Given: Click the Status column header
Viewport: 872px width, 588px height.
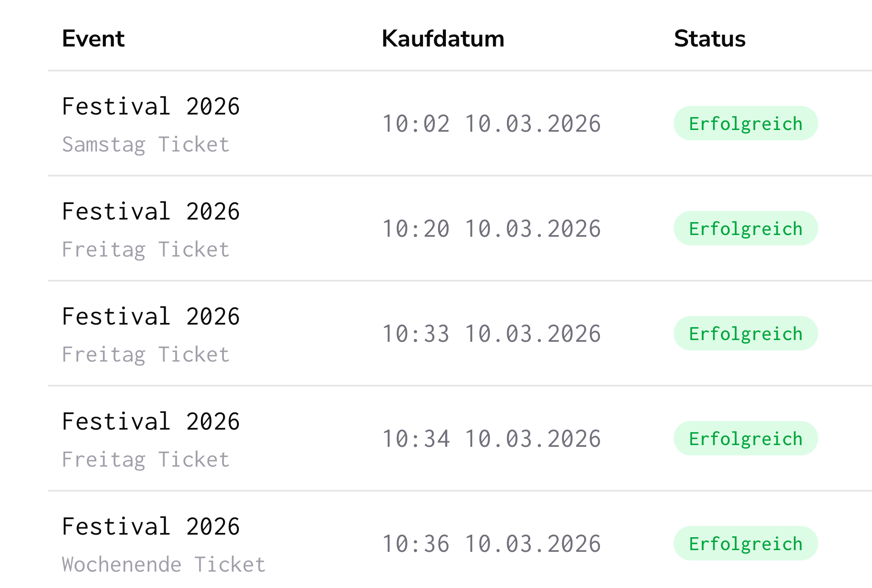Looking at the screenshot, I should click(x=710, y=39).
